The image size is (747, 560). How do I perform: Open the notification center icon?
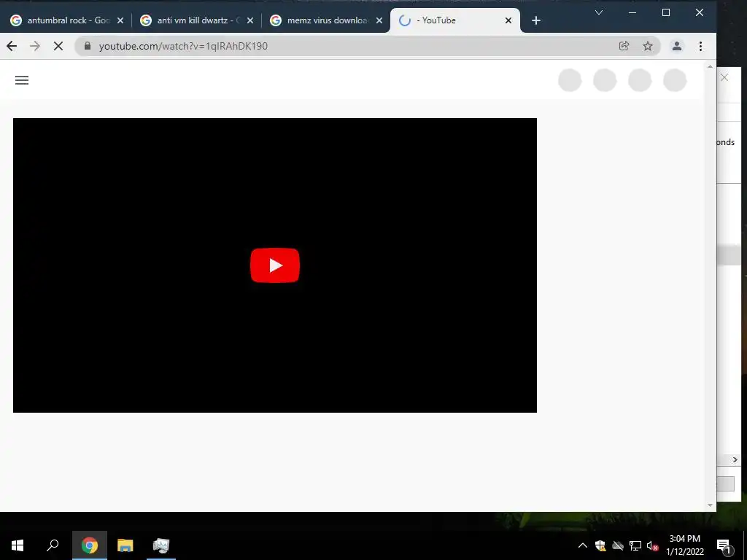coord(724,546)
